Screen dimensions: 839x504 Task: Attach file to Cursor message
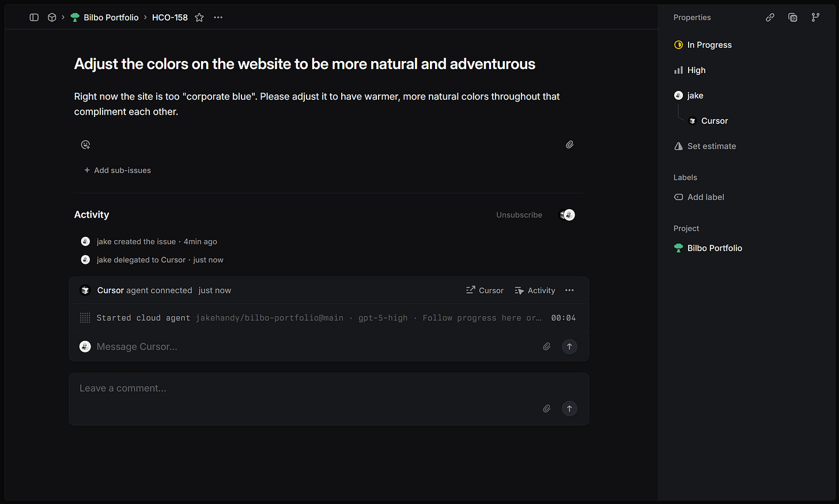[x=547, y=347]
